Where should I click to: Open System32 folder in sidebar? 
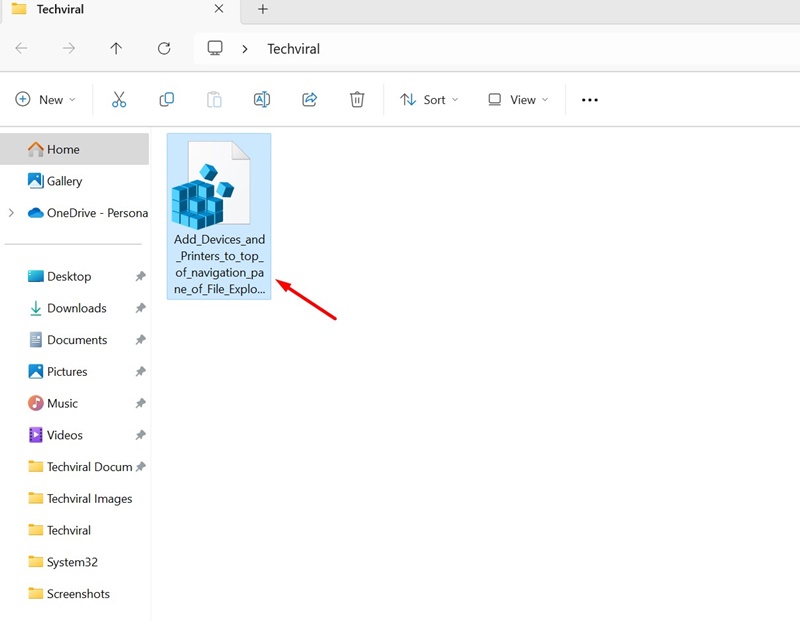(x=74, y=562)
